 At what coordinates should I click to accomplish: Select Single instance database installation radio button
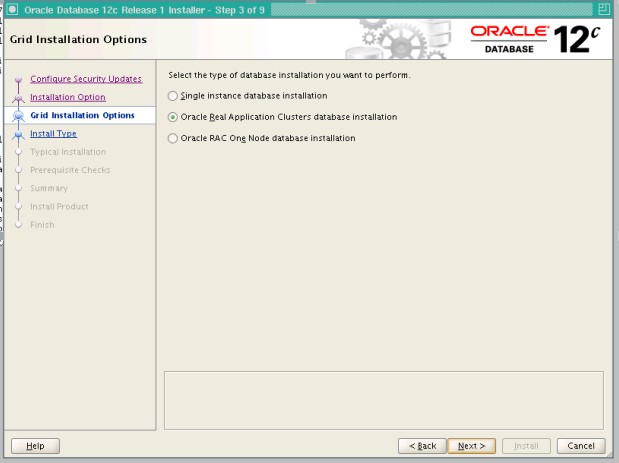173,96
